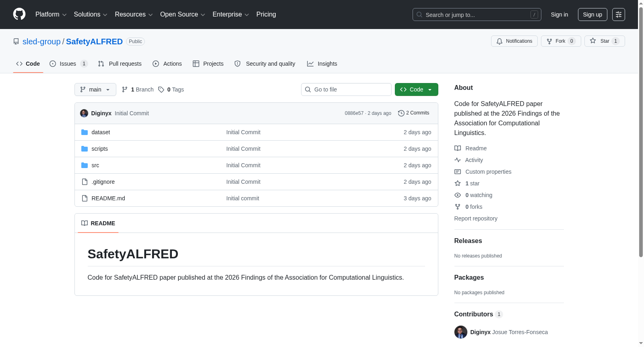Click the pulse icon beside Activity
The width and height of the screenshot is (644, 347).
(x=458, y=160)
